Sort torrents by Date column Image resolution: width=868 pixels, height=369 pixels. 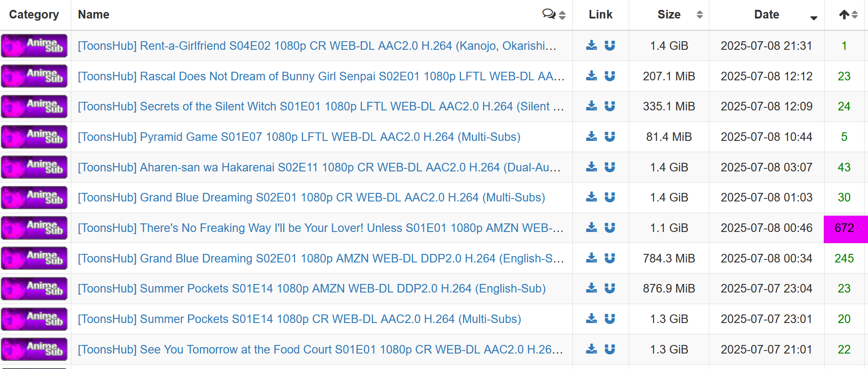pos(767,15)
